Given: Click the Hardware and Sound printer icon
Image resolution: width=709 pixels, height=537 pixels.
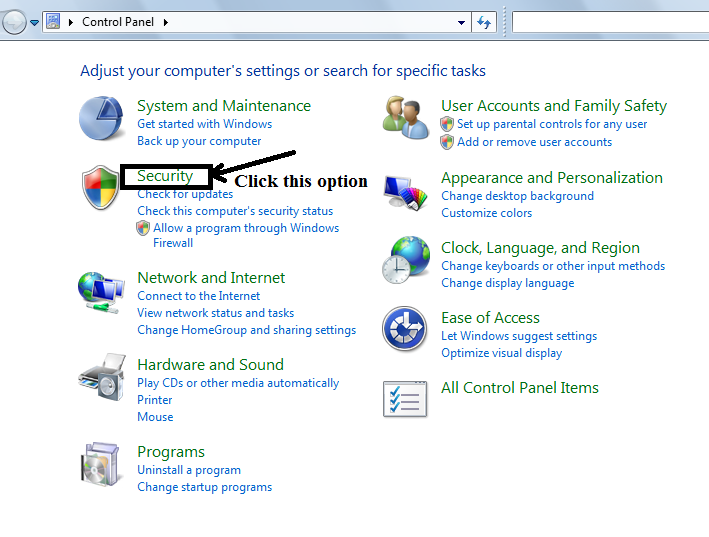Looking at the screenshot, I should (102, 380).
